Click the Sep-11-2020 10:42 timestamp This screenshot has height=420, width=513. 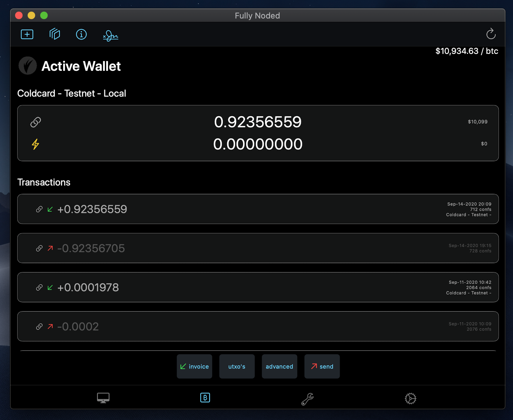[470, 282]
